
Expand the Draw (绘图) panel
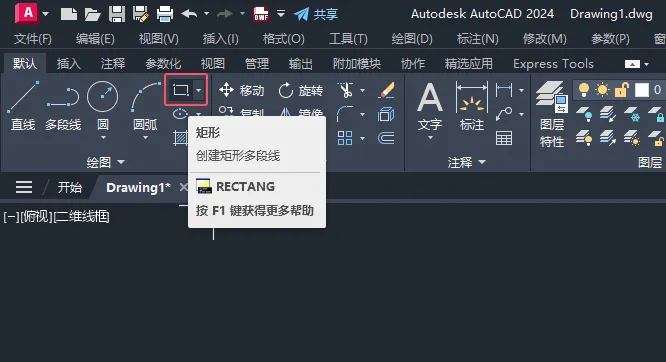click(x=105, y=162)
